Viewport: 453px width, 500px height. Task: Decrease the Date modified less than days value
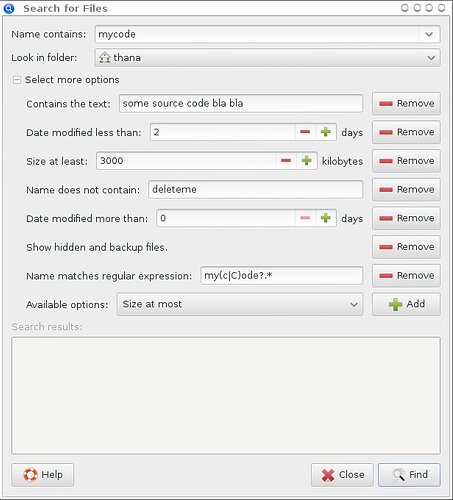pos(305,132)
